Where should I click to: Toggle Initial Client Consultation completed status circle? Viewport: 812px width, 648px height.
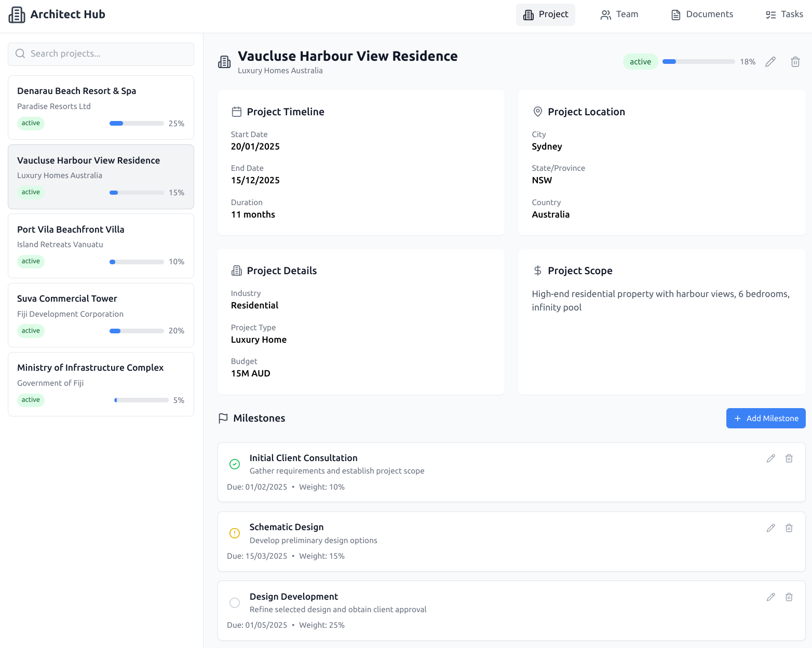coord(235,464)
